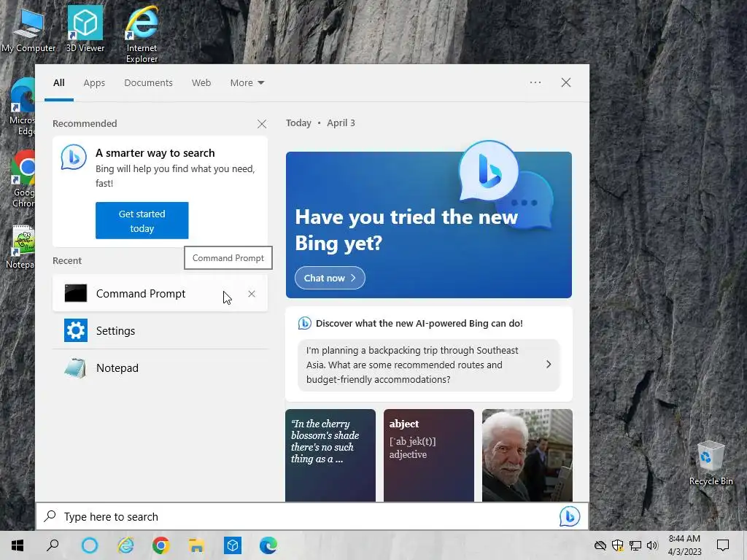Open the backpacking trip suggestion
This screenshot has height=560, width=747.
click(x=429, y=365)
